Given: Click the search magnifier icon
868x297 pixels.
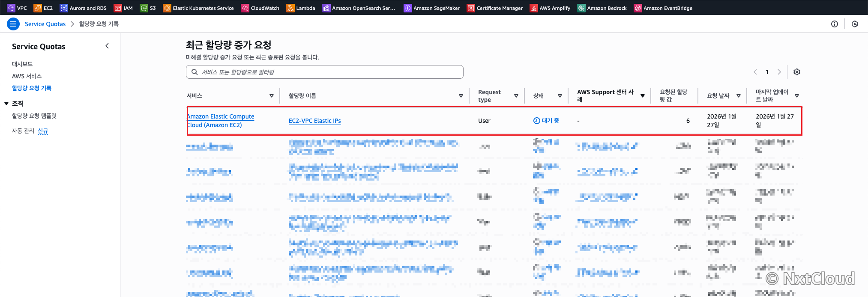Looking at the screenshot, I should [x=195, y=72].
